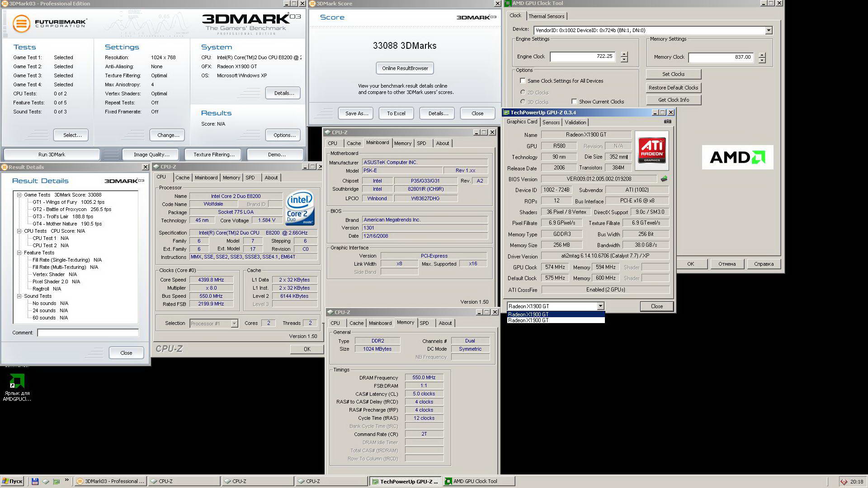Select the 3D Clocks radio button

coord(523,102)
